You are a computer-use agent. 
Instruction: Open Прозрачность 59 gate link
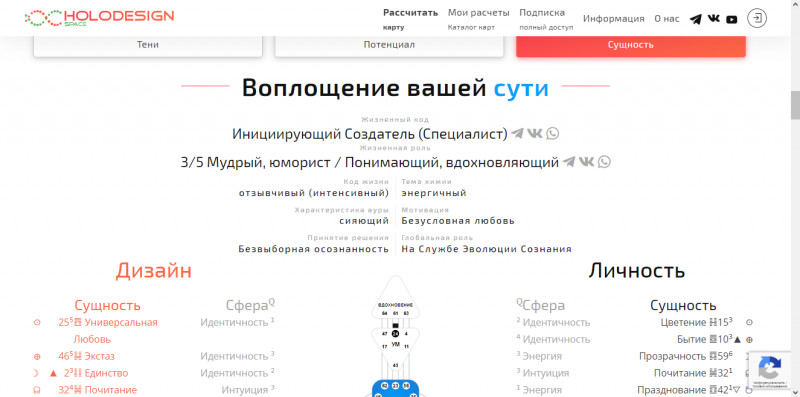tap(686, 356)
